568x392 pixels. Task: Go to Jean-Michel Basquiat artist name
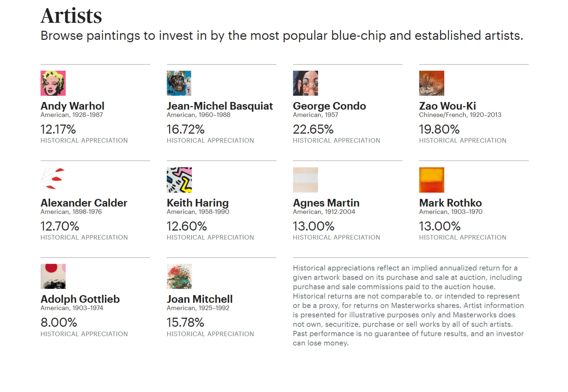click(220, 106)
